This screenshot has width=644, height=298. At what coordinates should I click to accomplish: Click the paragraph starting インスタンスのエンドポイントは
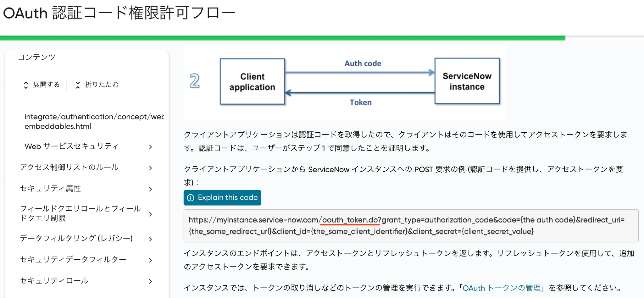coord(409,260)
